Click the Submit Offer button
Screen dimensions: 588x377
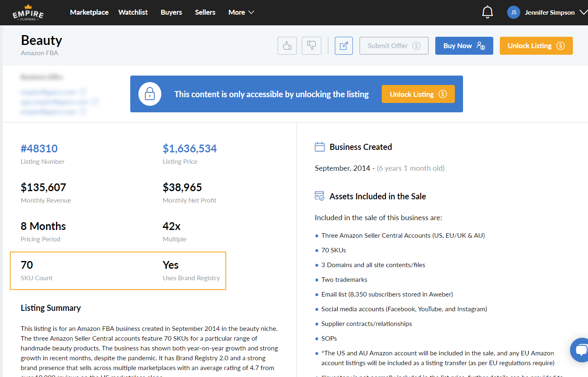pyautogui.click(x=394, y=46)
